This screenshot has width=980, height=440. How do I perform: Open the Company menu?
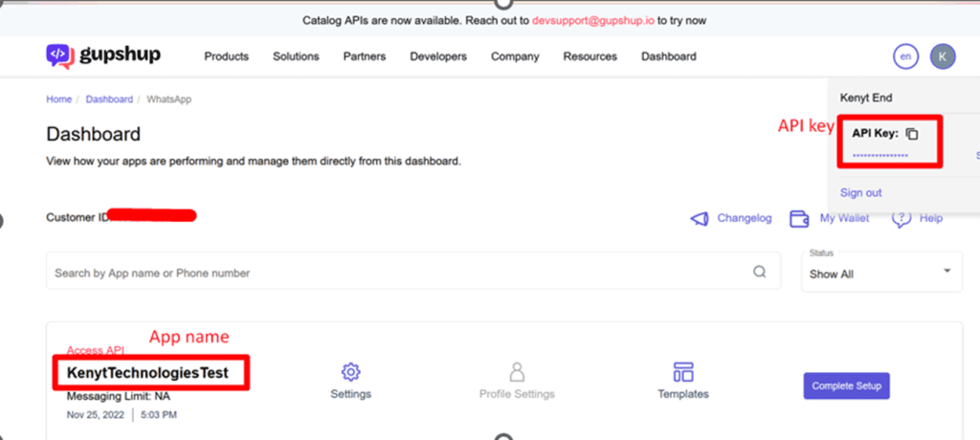pos(515,56)
